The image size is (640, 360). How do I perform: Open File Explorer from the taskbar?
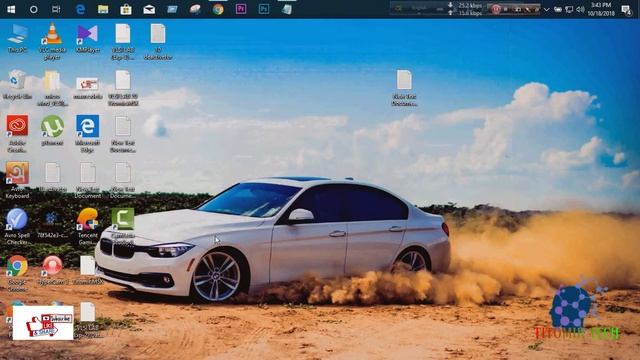tap(103, 9)
